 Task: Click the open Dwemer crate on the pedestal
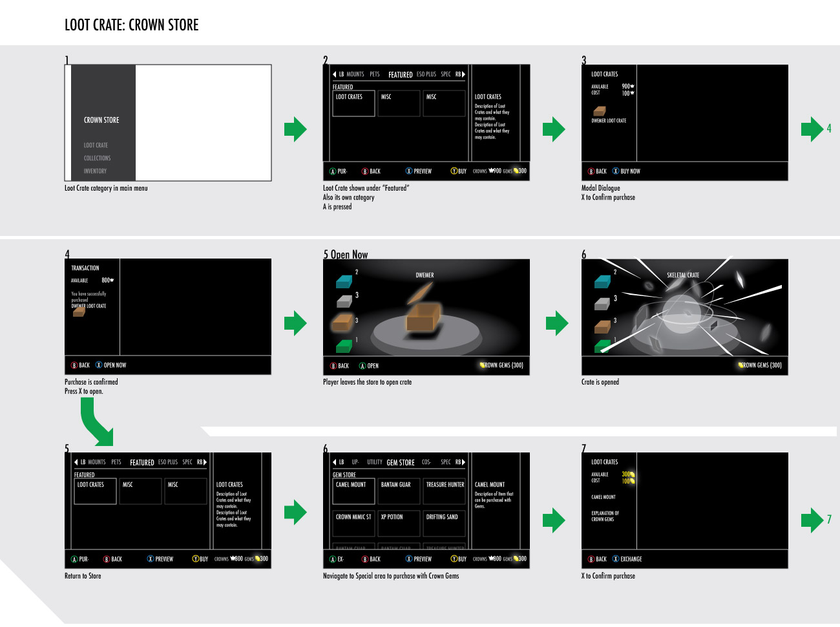click(423, 317)
